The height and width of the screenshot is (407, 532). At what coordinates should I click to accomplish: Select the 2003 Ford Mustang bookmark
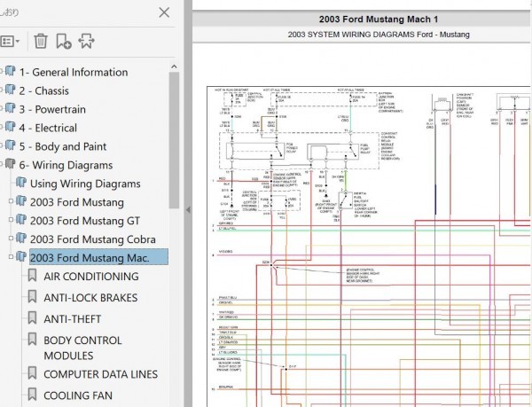pyautogui.click(x=76, y=202)
